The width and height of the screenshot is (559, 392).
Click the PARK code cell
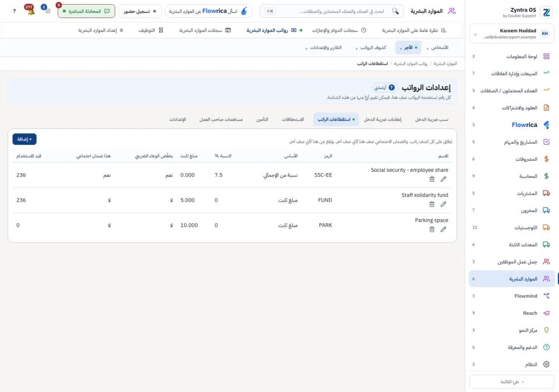coord(325,225)
